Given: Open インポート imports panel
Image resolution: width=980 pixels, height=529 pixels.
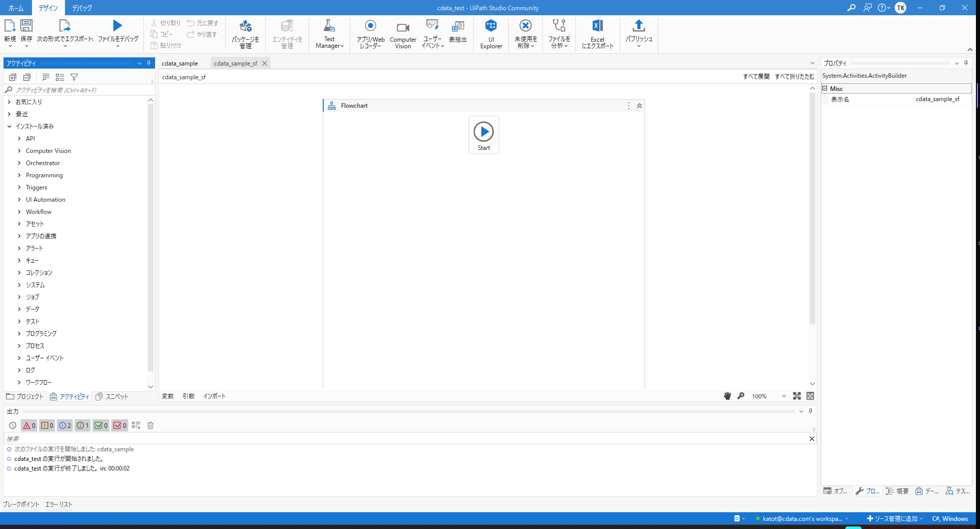Looking at the screenshot, I should click(x=215, y=396).
